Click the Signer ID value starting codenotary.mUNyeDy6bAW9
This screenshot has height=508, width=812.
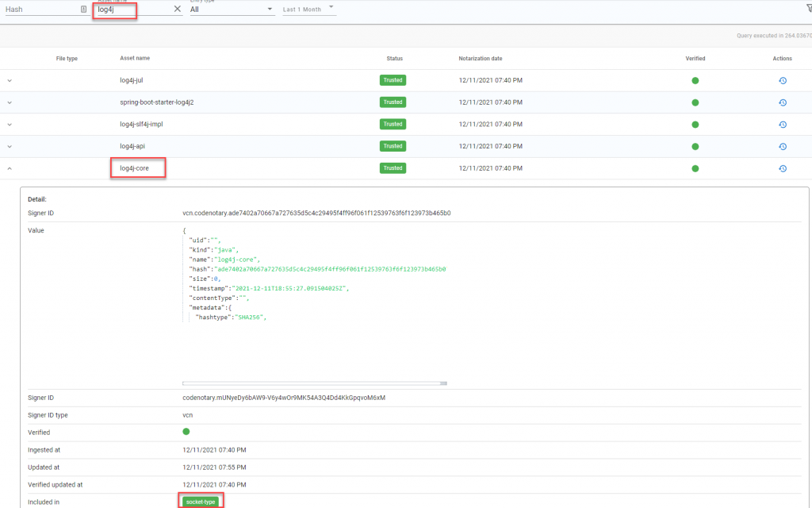(x=284, y=398)
